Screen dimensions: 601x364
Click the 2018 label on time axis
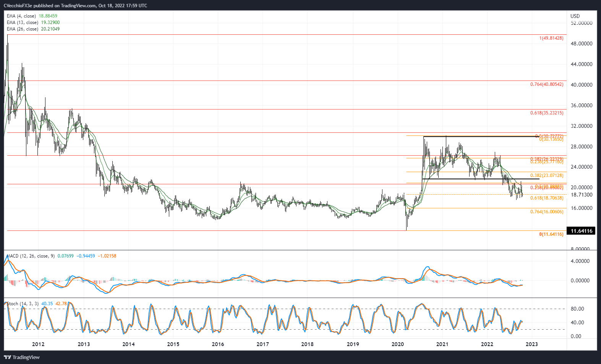(x=307, y=344)
